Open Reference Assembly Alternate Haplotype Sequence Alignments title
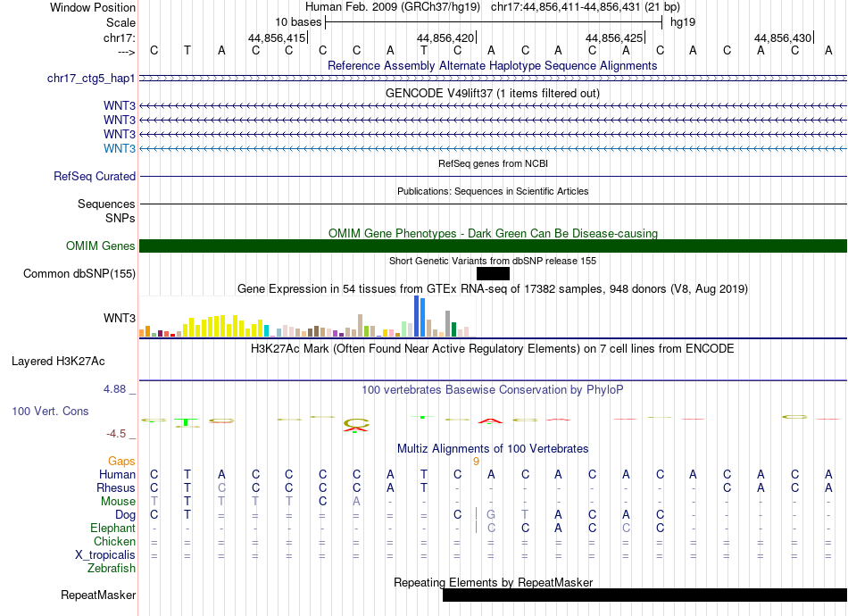The height and width of the screenshot is (616, 848). pos(492,66)
